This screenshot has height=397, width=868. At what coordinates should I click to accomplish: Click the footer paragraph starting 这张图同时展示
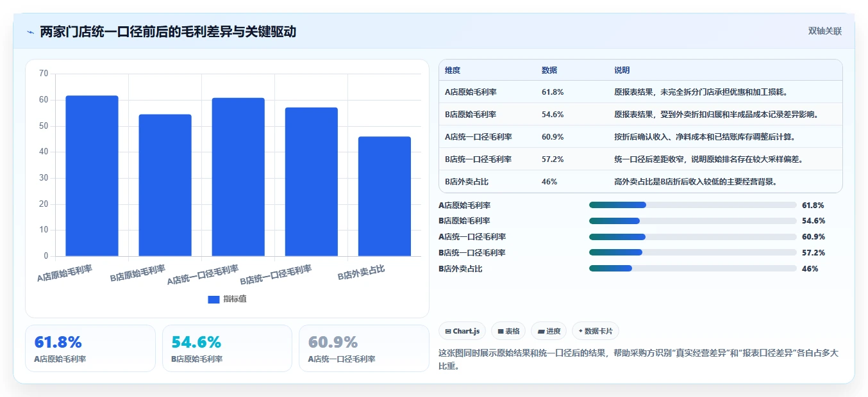639,361
